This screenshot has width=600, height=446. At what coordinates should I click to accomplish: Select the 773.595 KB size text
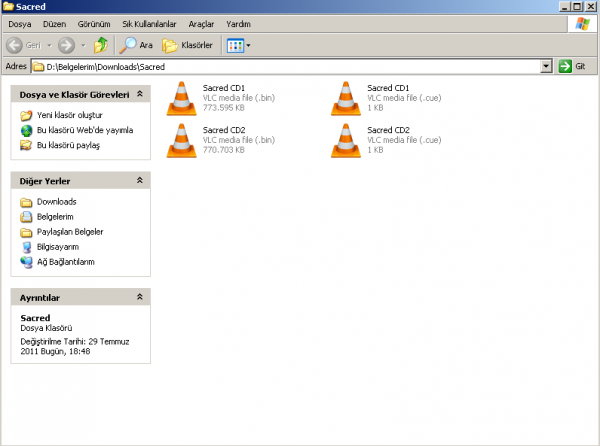pos(224,108)
